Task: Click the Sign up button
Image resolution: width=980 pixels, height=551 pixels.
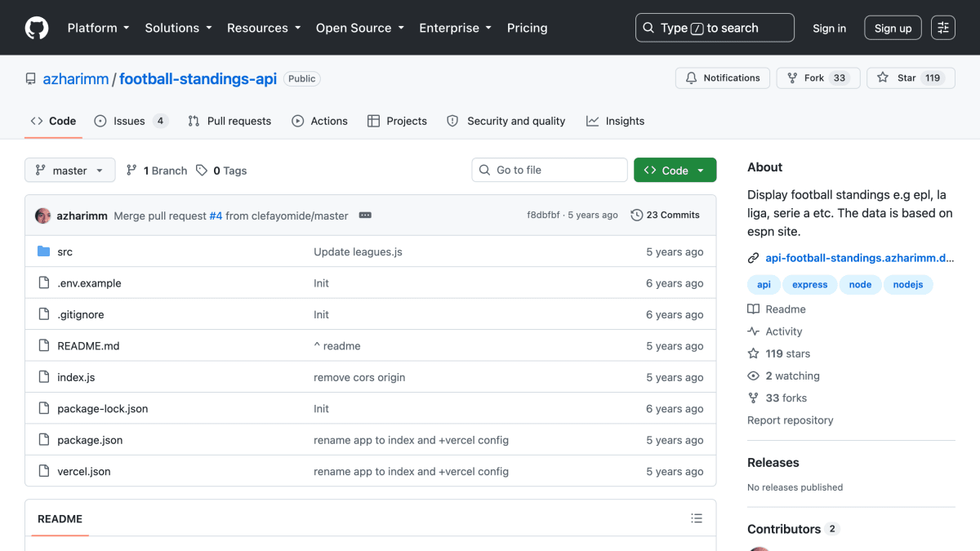Action: (893, 28)
